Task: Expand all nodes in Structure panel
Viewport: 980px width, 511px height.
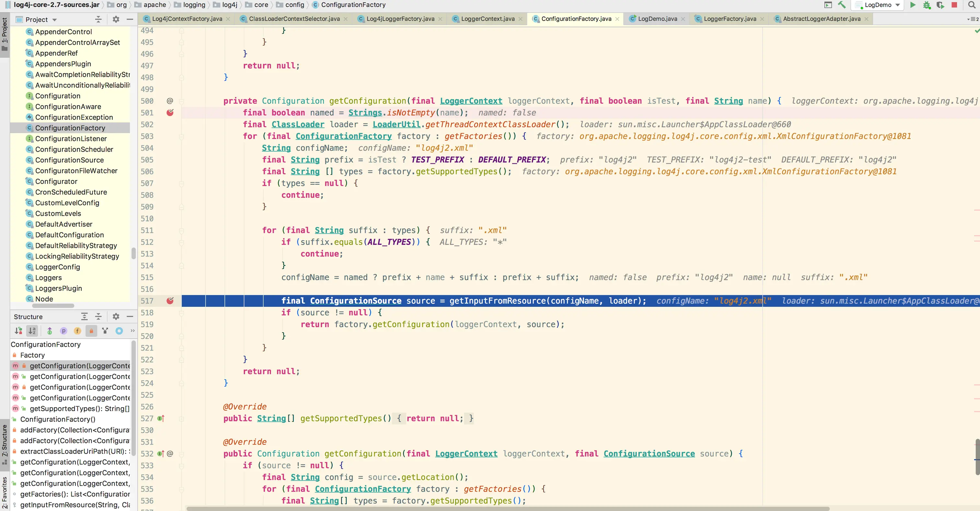Action: click(x=85, y=317)
